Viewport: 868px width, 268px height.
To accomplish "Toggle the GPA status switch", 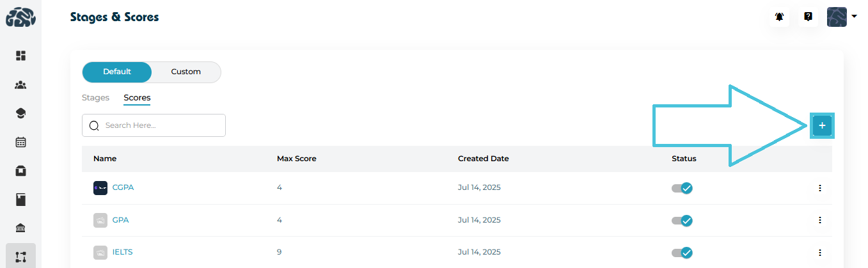I will pyautogui.click(x=683, y=220).
